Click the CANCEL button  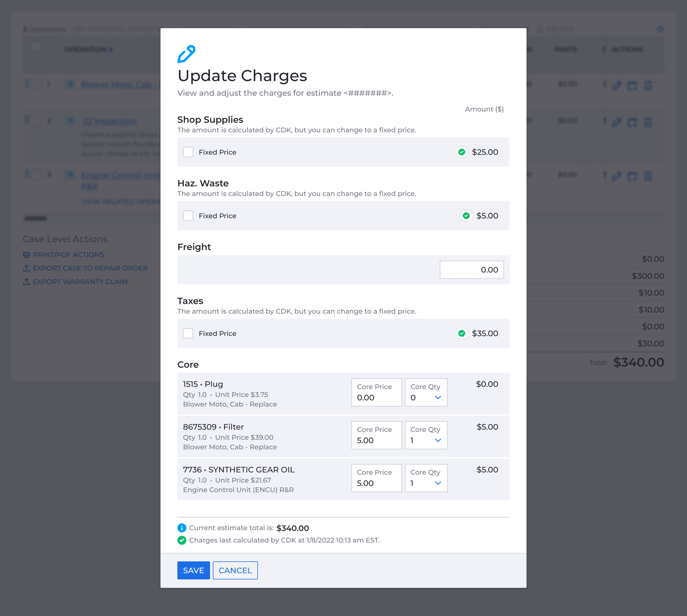[235, 570]
